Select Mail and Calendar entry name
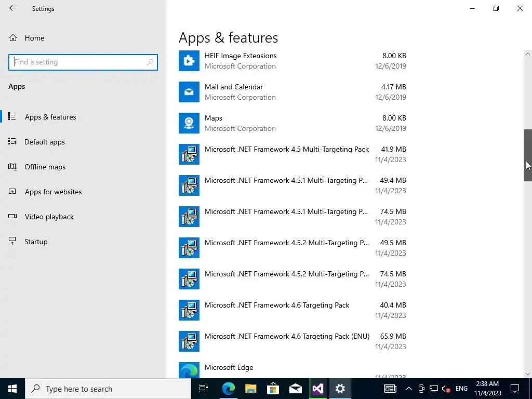Image resolution: width=532 pixels, height=399 pixels. pos(234,87)
